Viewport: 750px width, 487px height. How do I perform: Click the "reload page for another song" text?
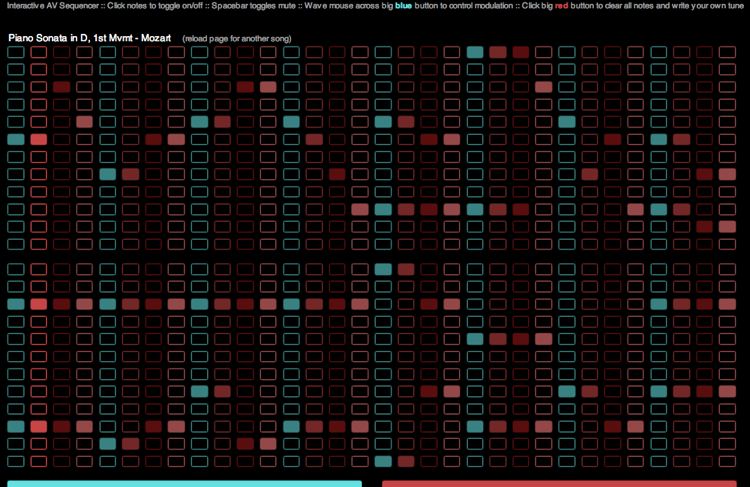pos(236,38)
